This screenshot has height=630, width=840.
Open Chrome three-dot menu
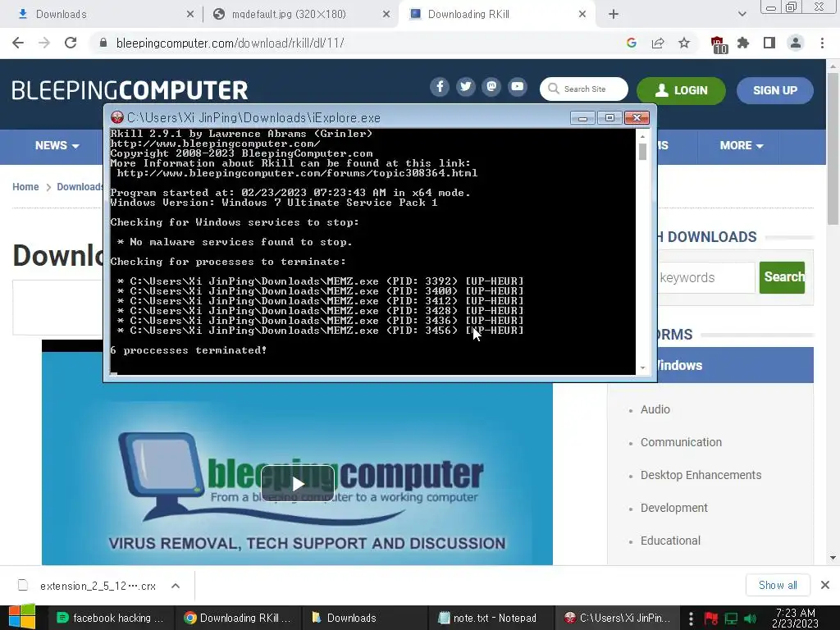tap(822, 43)
